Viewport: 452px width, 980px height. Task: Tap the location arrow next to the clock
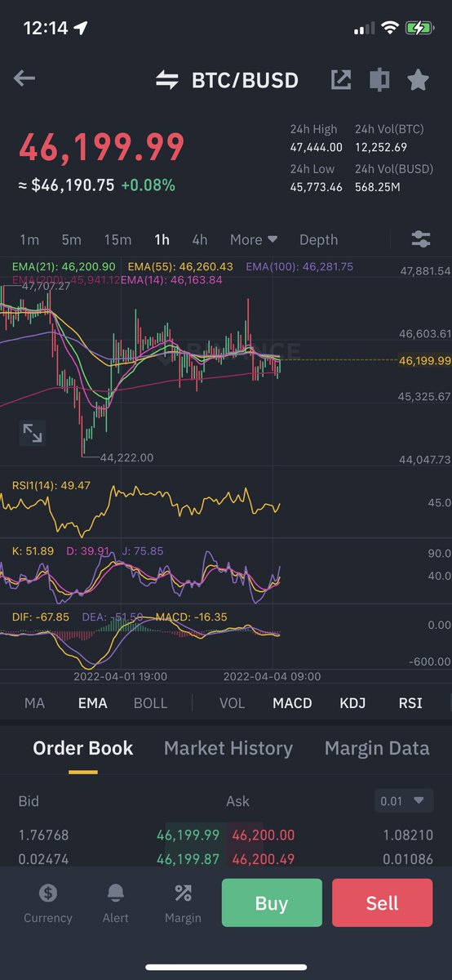pos(81,28)
